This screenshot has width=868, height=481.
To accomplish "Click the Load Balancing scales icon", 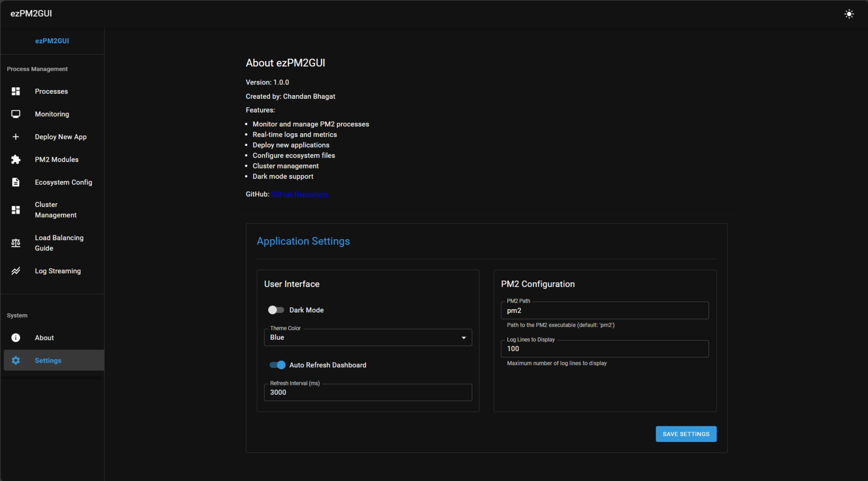I will [x=16, y=243].
